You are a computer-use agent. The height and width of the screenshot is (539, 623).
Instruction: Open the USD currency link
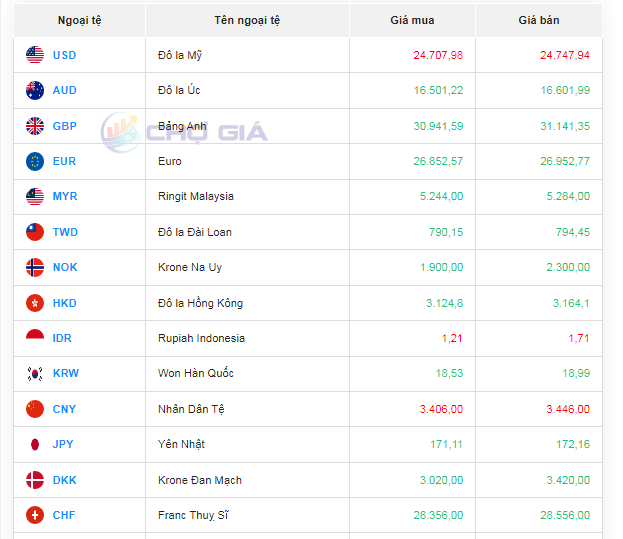tap(64, 55)
